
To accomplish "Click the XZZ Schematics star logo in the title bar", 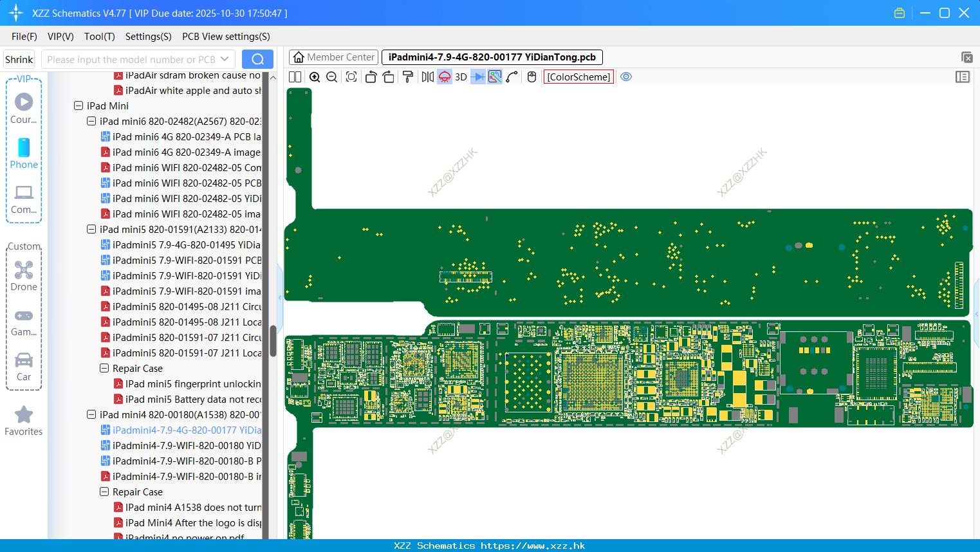I will pos(15,13).
